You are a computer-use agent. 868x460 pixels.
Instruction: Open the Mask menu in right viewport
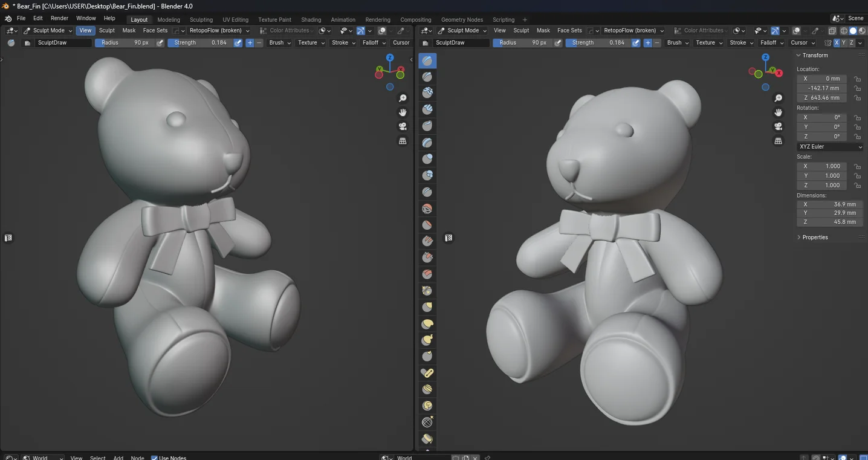coord(543,31)
